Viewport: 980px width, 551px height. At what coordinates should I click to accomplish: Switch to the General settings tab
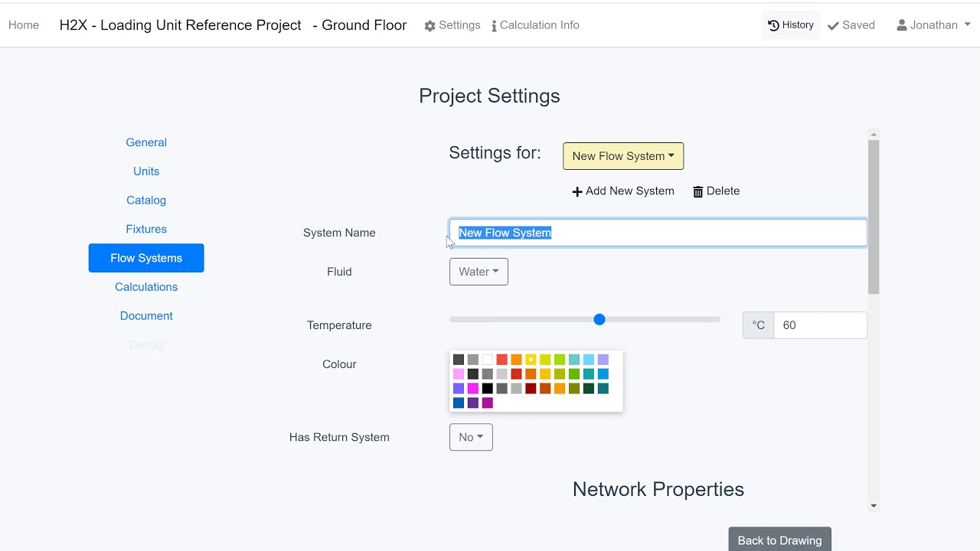coord(146,142)
